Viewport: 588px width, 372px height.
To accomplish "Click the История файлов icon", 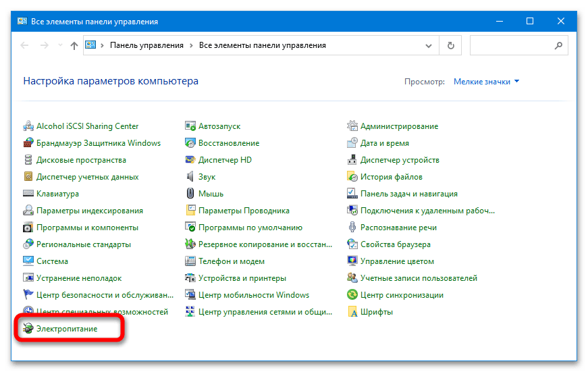I will pos(352,177).
